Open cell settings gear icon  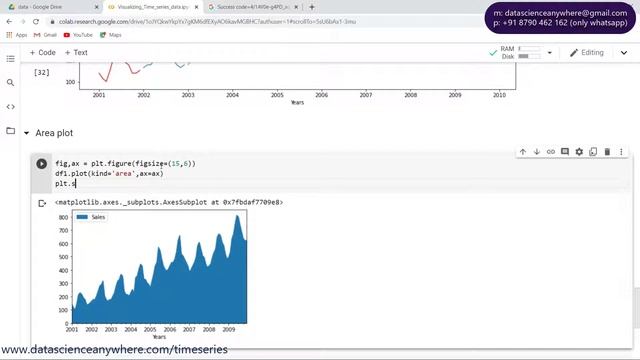tap(579, 152)
